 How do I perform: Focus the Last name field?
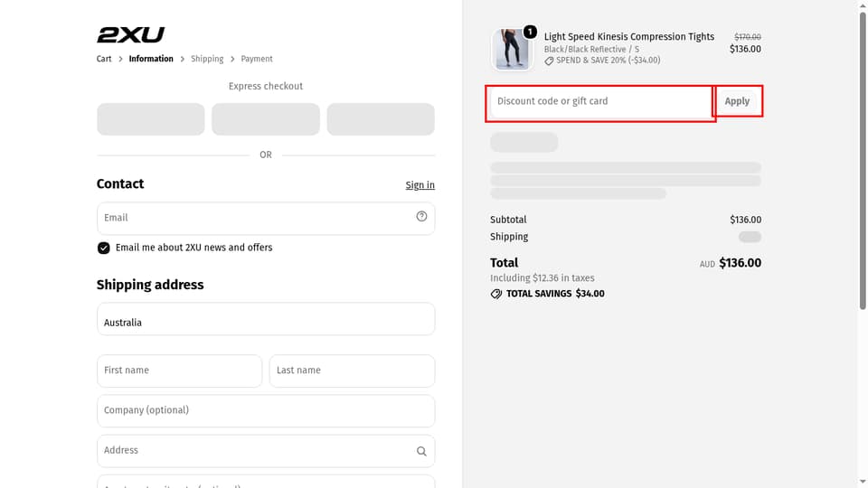pyautogui.click(x=352, y=371)
